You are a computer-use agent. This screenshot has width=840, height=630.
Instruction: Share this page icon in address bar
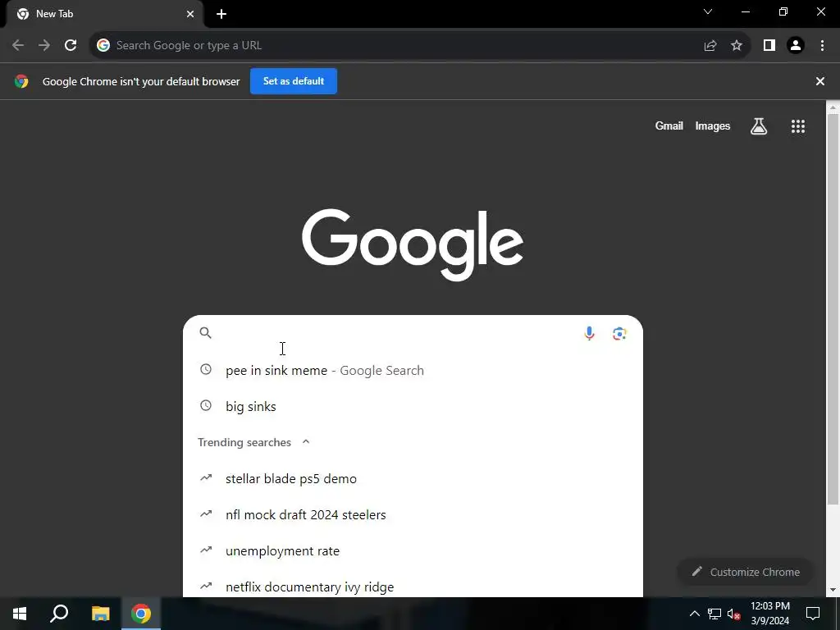coord(710,46)
